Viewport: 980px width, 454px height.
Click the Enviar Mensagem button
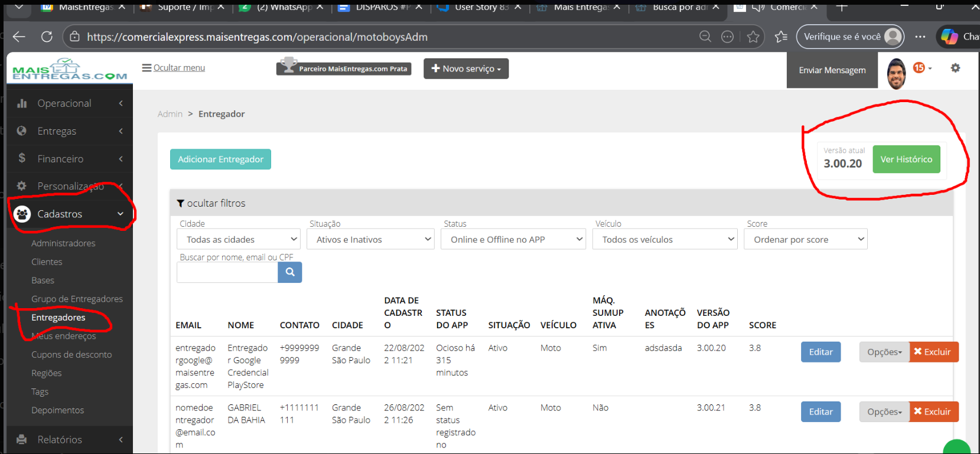point(832,70)
